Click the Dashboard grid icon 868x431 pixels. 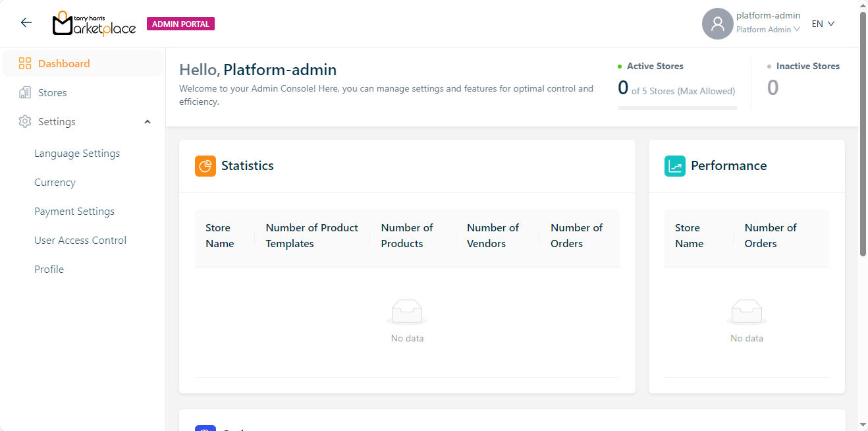[25, 64]
